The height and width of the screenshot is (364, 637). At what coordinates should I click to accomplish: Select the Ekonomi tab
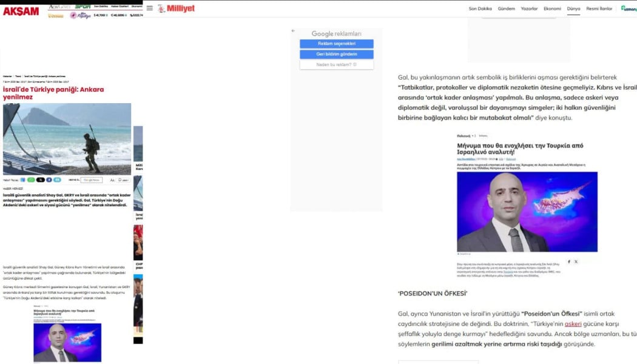click(x=552, y=8)
